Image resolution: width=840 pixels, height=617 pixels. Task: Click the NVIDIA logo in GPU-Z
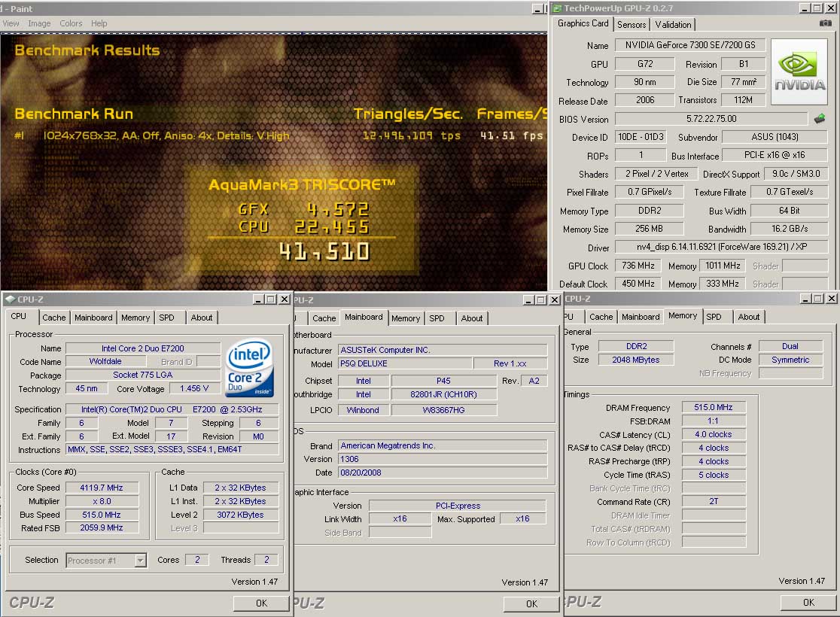coord(800,72)
